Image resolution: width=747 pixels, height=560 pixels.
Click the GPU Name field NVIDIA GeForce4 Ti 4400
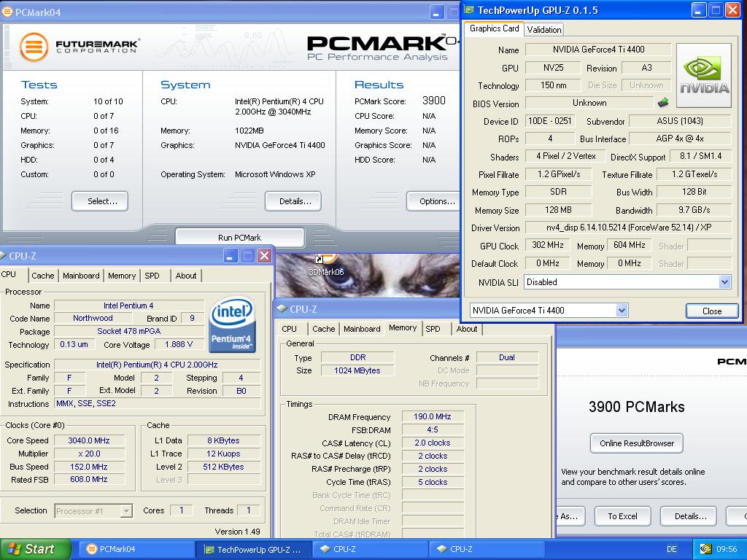[x=598, y=50]
